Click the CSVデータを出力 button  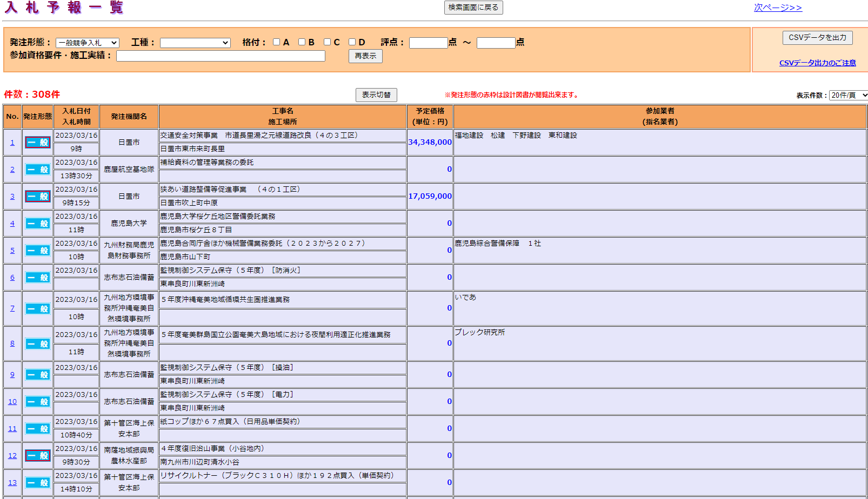(818, 38)
